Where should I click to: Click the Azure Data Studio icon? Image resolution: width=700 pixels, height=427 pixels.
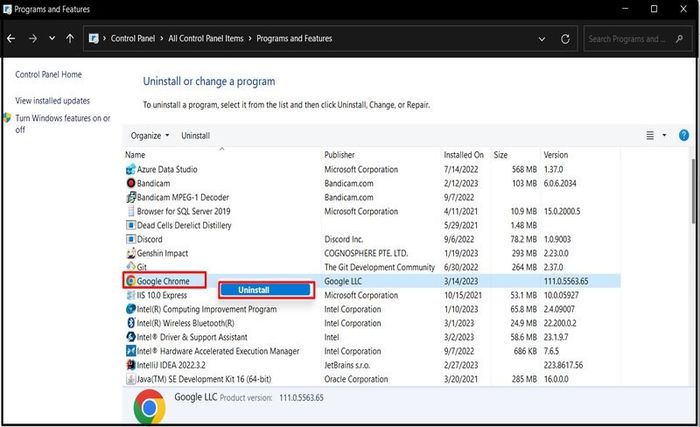coord(131,170)
